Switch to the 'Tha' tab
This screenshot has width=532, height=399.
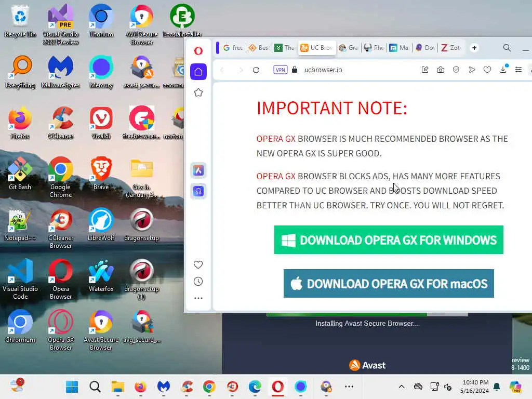click(x=284, y=48)
